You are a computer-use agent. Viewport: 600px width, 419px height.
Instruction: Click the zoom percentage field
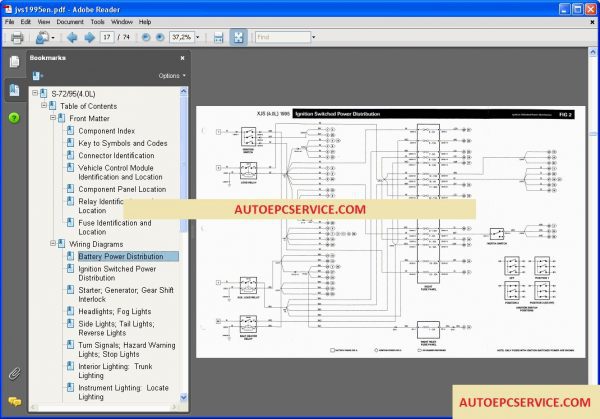tap(182, 37)
